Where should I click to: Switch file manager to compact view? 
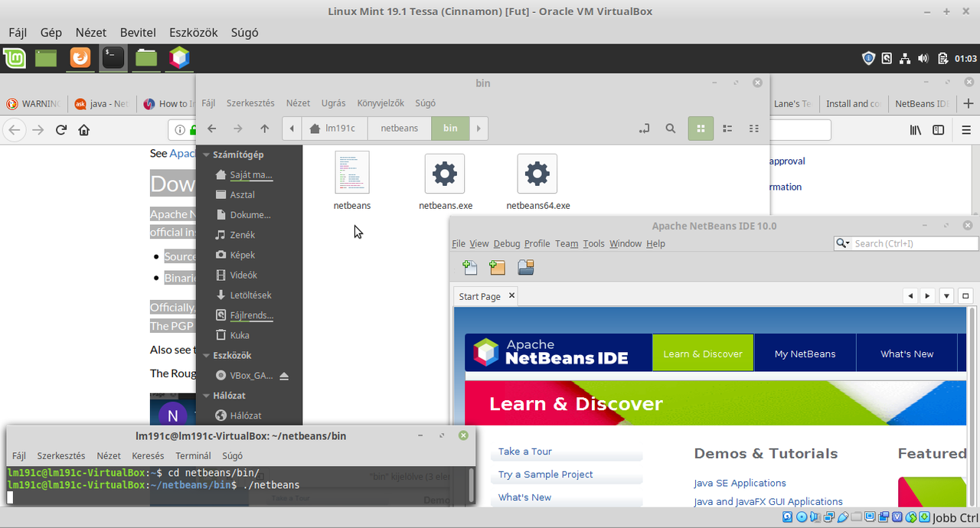point(754,129)
